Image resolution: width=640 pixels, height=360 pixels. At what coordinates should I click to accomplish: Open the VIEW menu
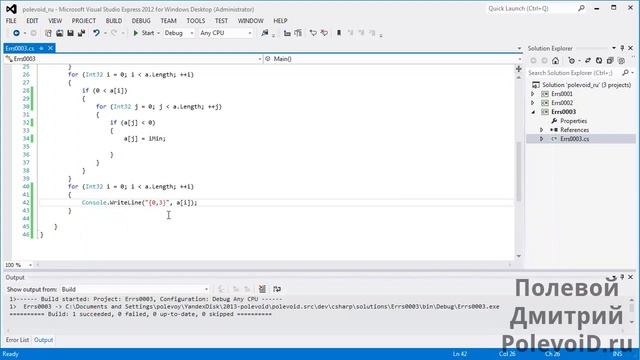pos(55,20)
